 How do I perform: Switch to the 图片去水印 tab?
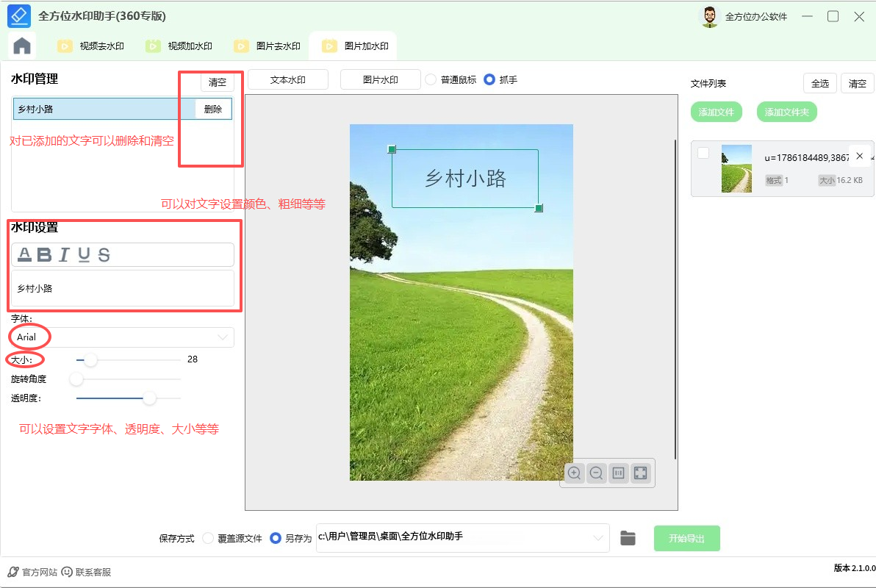(273, 45)
